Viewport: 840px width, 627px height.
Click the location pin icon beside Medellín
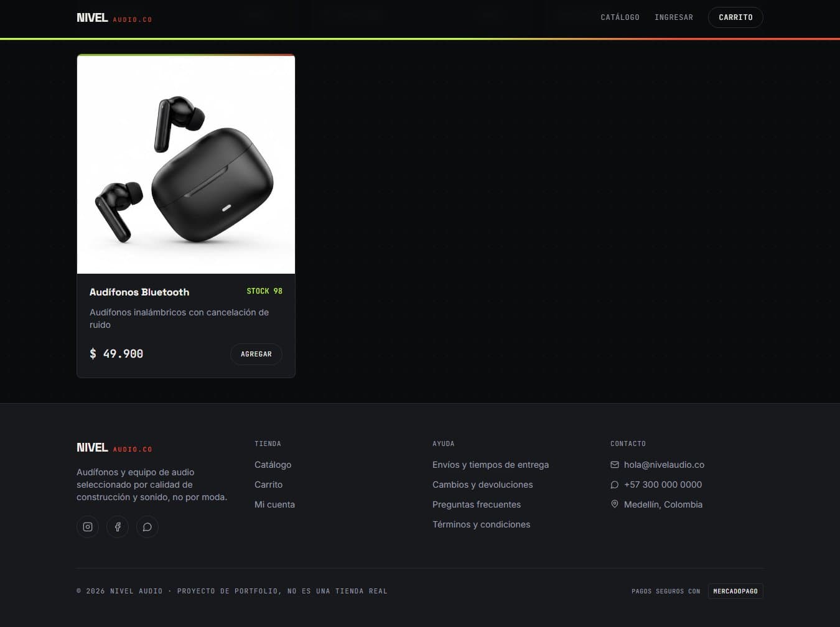(615, 504)
